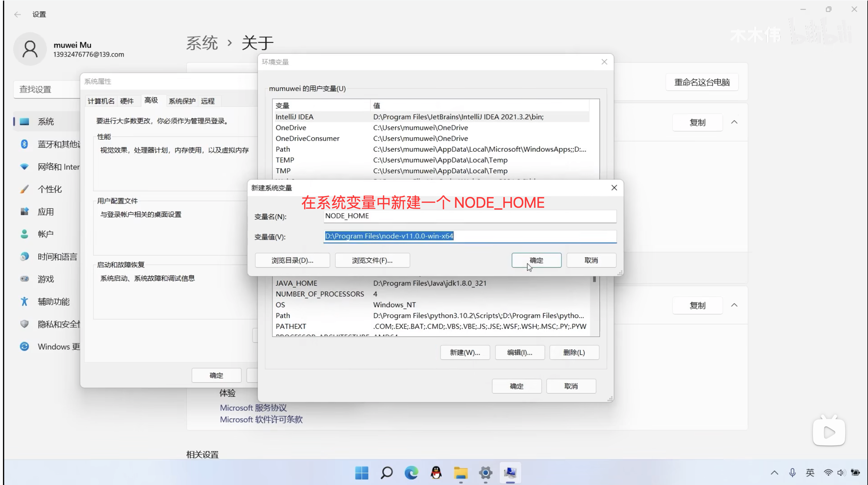Click the Windows Start icon in taskbar

pyautogui.click(x=362, y=473)
